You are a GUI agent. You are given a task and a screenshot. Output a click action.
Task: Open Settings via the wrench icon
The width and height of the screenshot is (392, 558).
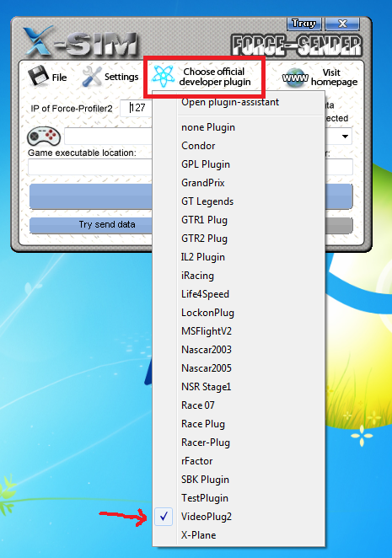click(92, 77)
